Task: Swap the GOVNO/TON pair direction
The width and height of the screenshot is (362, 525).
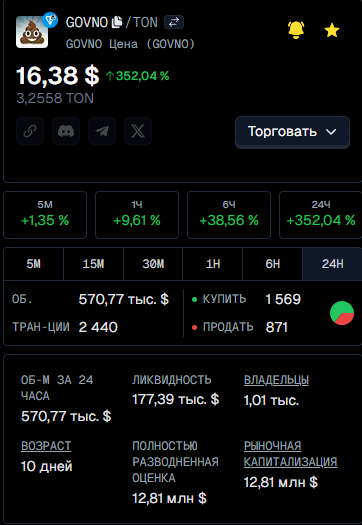Action: coord(174,22)
